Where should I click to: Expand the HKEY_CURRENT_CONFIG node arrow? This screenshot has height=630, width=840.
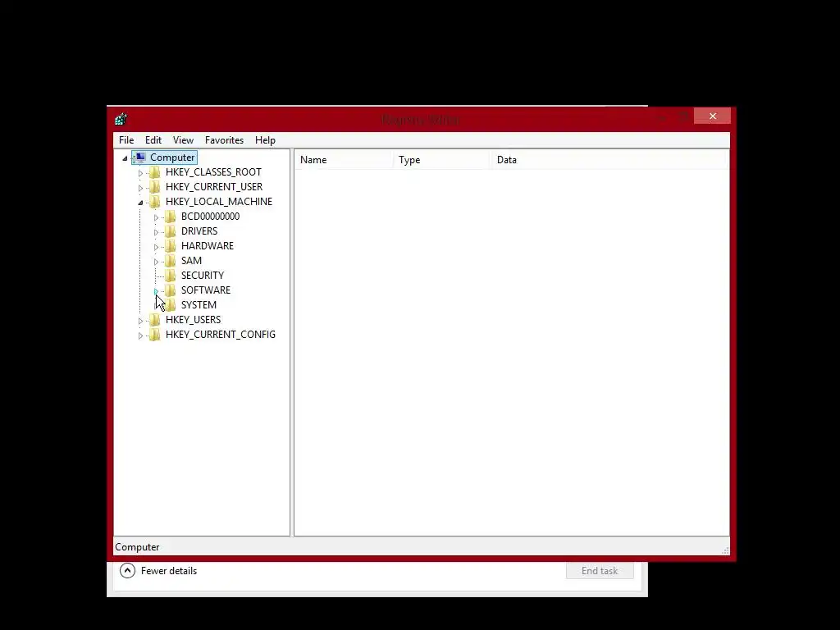tap(140, 336)
